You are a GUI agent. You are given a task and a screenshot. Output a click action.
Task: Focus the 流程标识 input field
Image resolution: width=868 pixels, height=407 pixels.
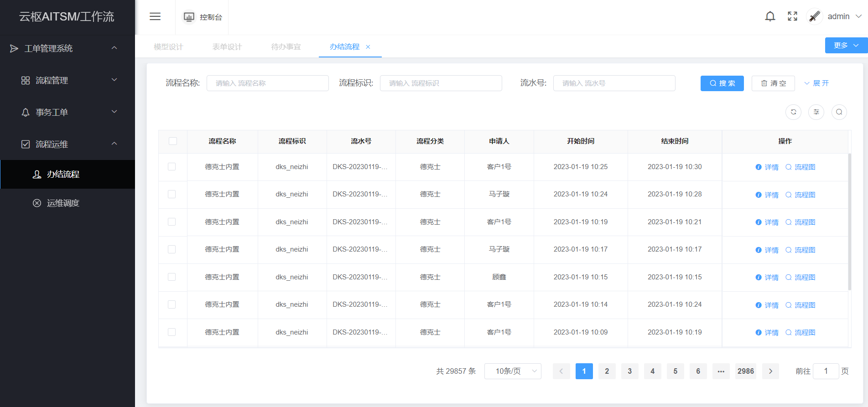[x=441, y=83]
